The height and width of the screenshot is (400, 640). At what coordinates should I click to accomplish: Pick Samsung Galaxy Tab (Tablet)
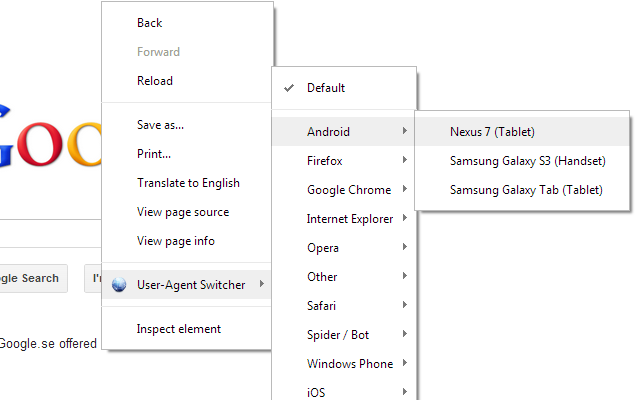click(526, 189)
